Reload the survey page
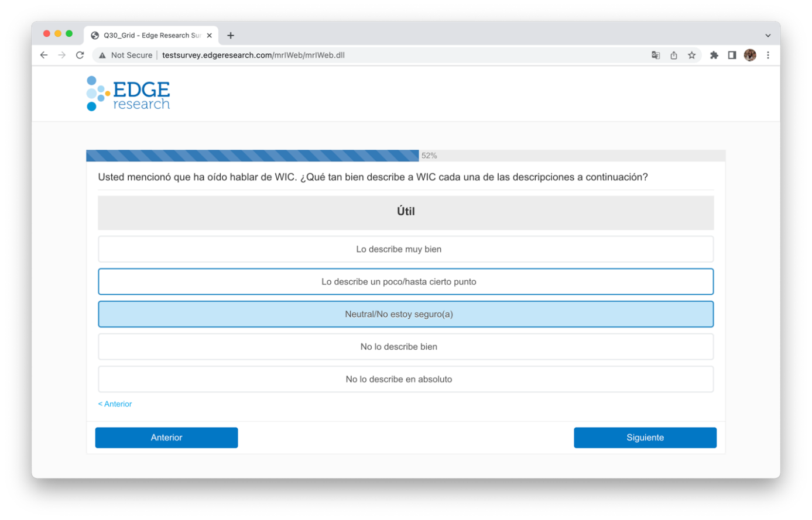 (x=80, y=55)
